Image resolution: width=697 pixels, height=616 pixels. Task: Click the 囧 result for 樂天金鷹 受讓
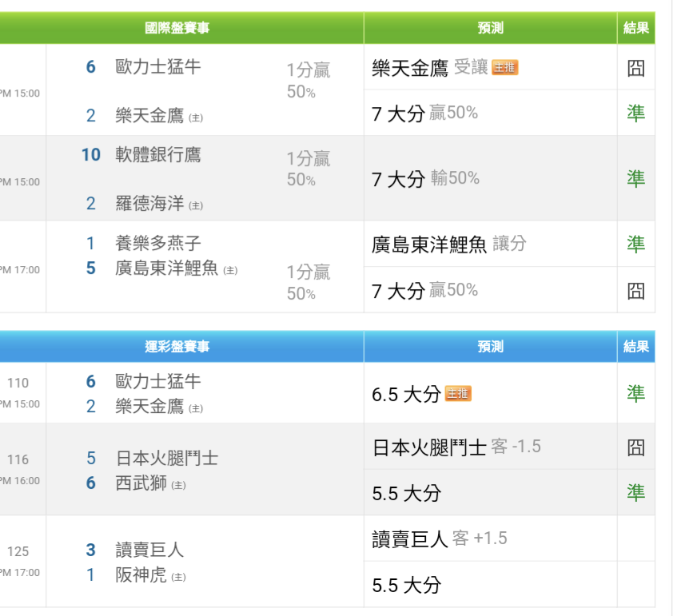[636, 68]
